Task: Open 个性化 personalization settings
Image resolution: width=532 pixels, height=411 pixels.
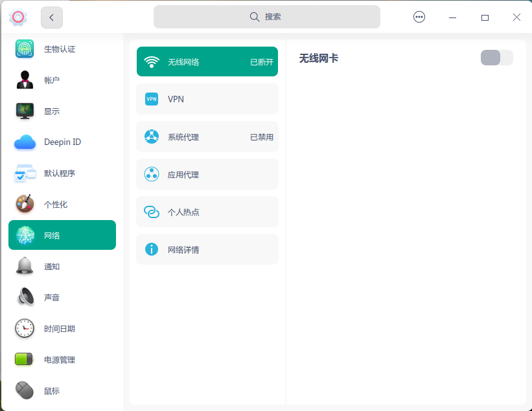Action: 24,204
